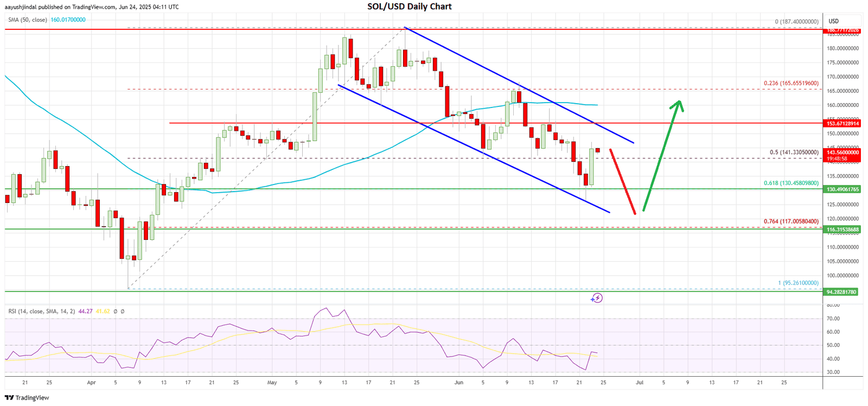Select the 130.49061765 green price label
The height and width of the screenshot is (406, 868).
[843, 189]
